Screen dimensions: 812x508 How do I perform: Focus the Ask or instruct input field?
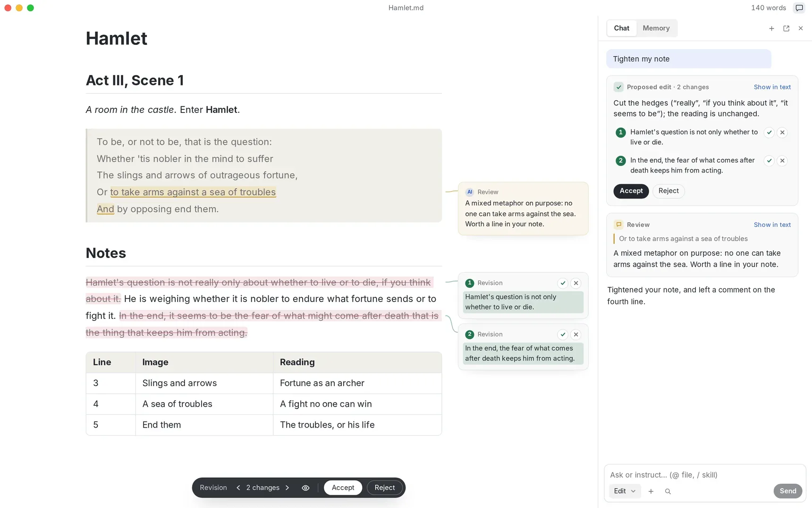pyautogui.click(x=705, y=475)
